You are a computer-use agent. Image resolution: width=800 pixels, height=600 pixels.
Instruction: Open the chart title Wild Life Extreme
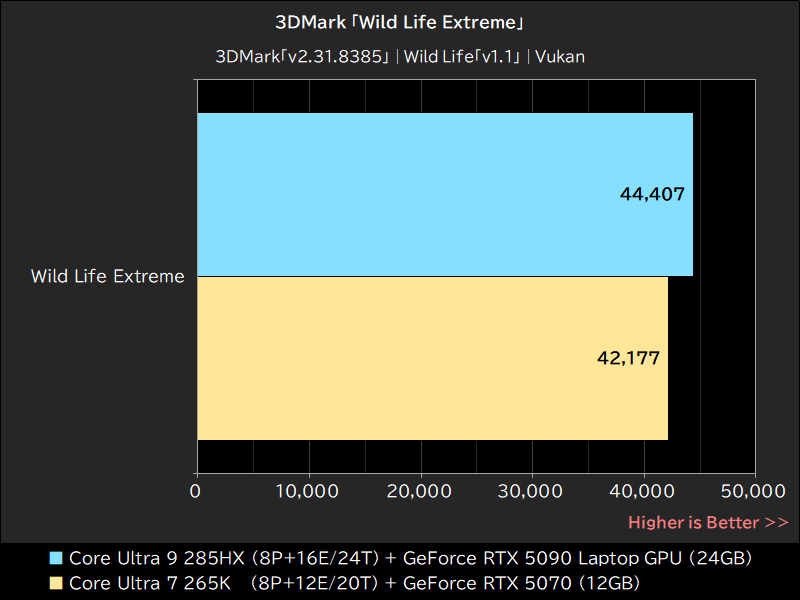[x=400, y=21]
